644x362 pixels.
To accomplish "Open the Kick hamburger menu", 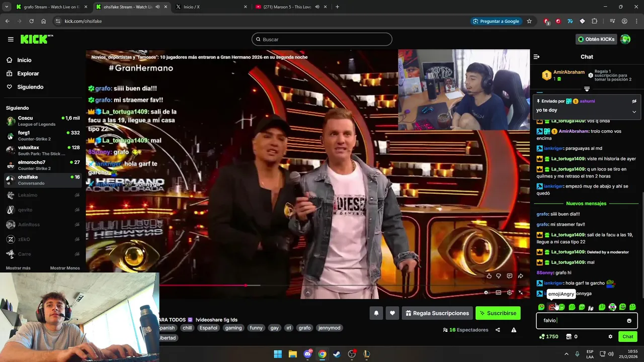I will coord(11,39).
